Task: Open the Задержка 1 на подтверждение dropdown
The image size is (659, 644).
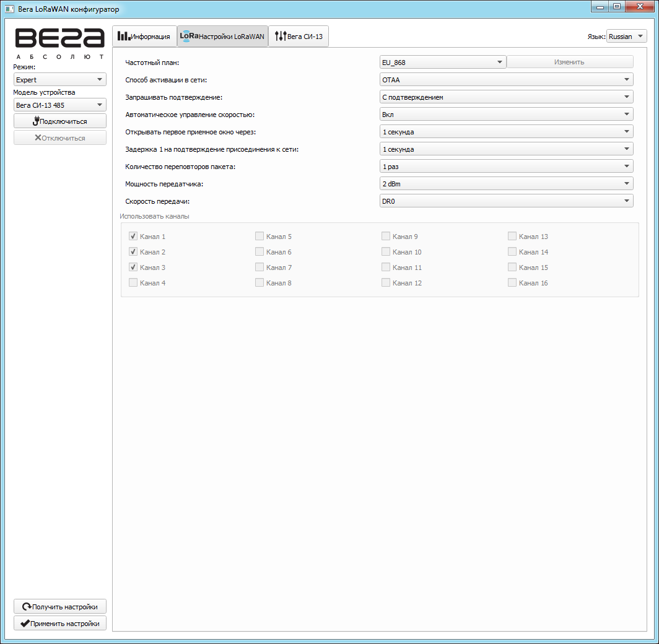Action: (x=506, y=149)
